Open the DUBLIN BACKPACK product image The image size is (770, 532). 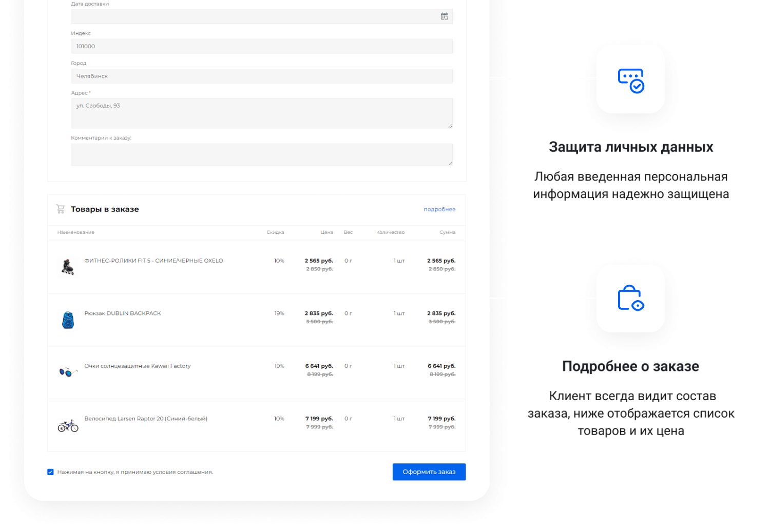click(68, 320)
